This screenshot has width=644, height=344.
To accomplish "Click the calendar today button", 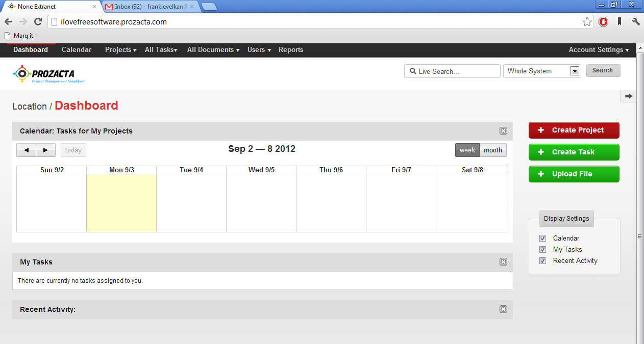I will coord(73,150).
